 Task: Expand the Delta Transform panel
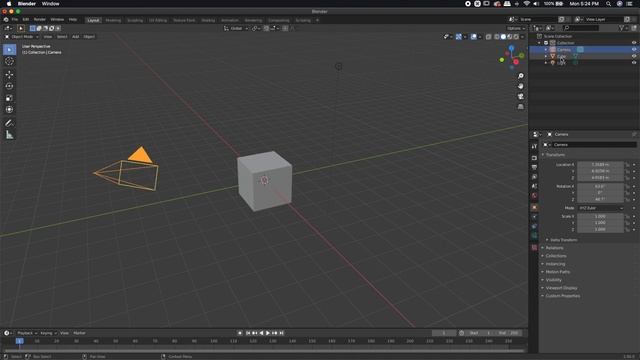[x=563, y=240]
